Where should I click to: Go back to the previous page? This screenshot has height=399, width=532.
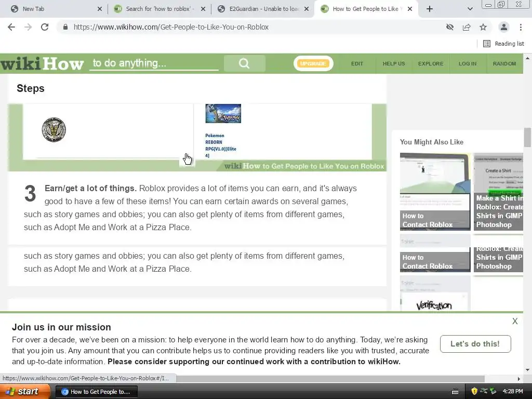tap(11, 27)
